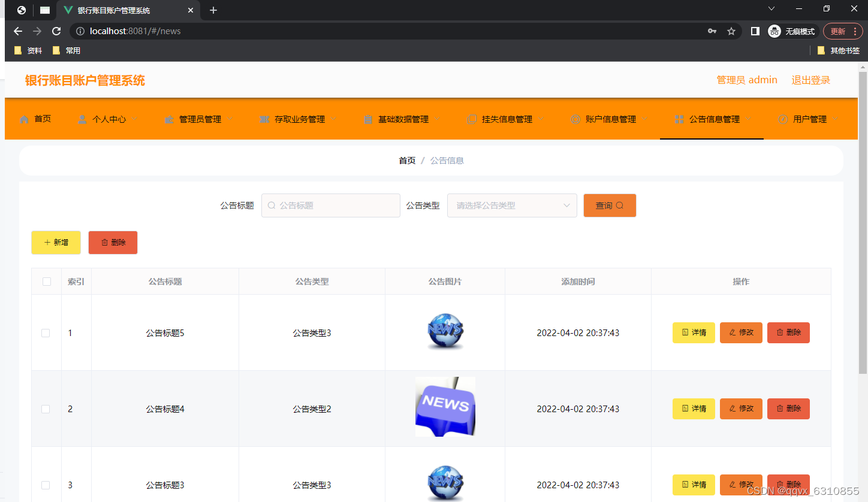Click the 查询 search button
Image resolution: width=868 pixels, height=502 pixels.
(610, 205)
